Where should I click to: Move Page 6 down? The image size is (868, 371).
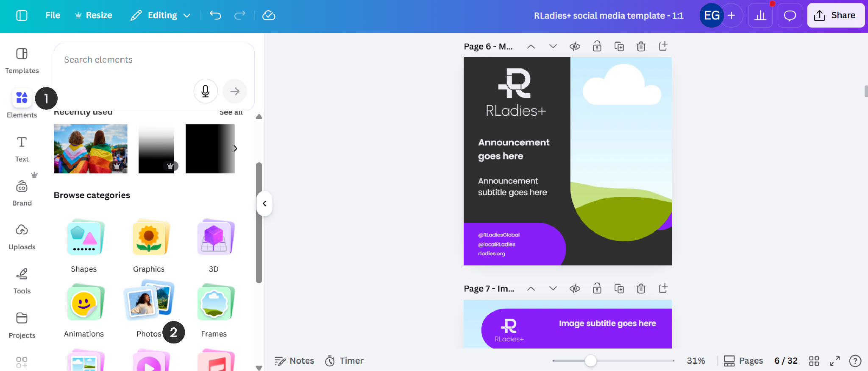(553, 47)
